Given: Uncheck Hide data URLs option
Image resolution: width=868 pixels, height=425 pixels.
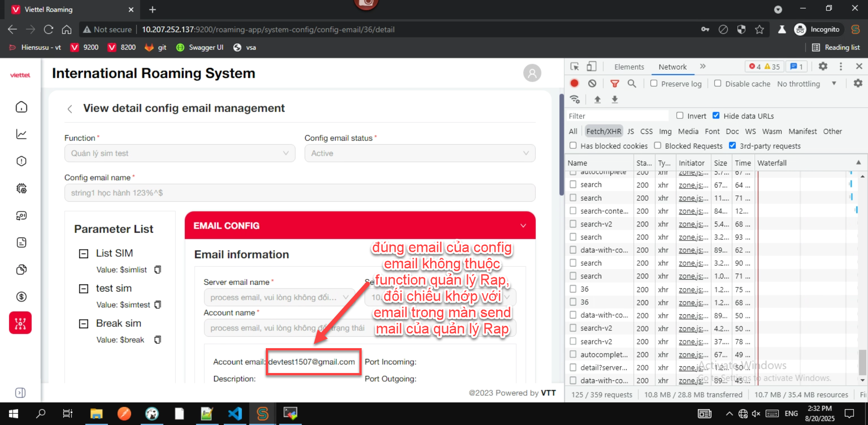Looking at the screenshot, I should click(x=716, y=116).
